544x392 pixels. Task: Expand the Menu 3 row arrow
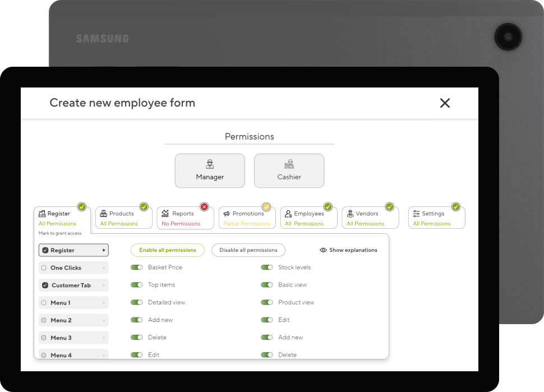point(104,338)
